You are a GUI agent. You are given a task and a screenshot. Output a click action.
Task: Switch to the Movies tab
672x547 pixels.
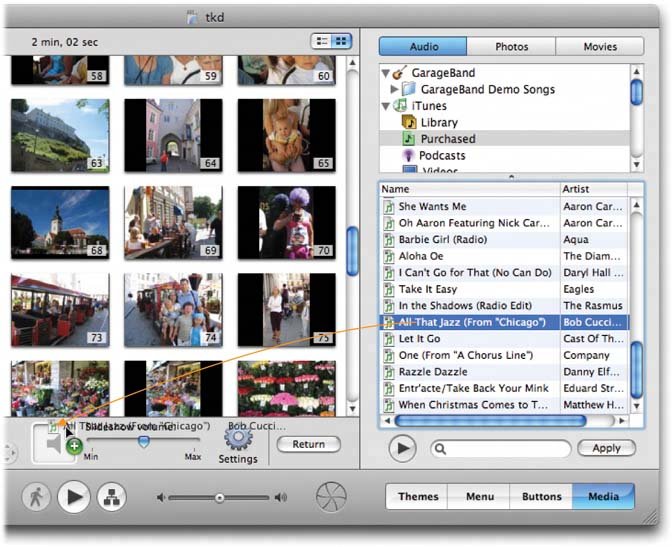[x=599, y=46]
